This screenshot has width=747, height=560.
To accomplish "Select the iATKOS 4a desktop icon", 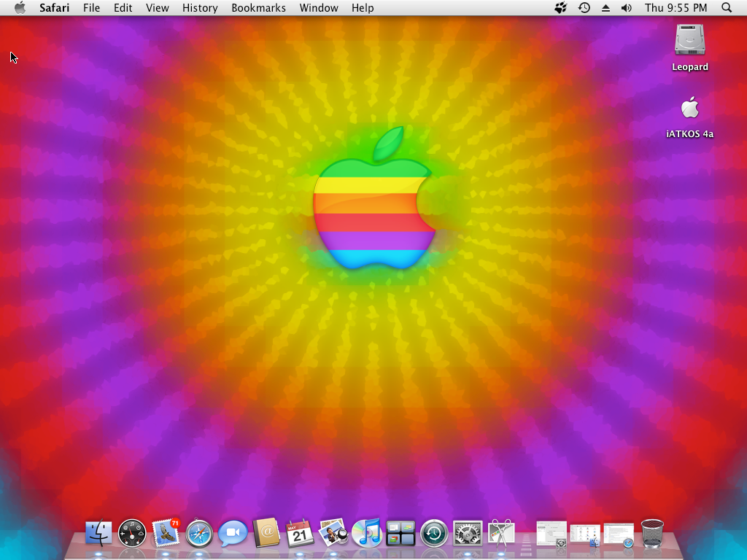I will 690,108.
